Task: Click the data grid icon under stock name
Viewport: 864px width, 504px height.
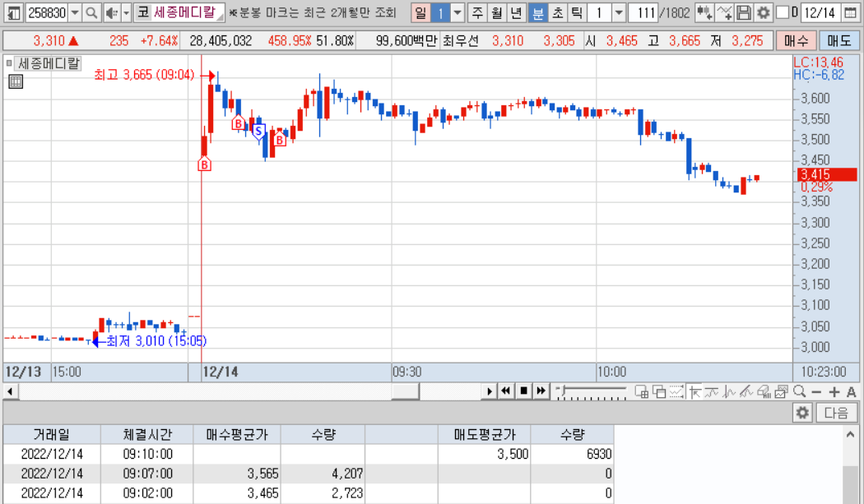Action: tap(16, 82)
